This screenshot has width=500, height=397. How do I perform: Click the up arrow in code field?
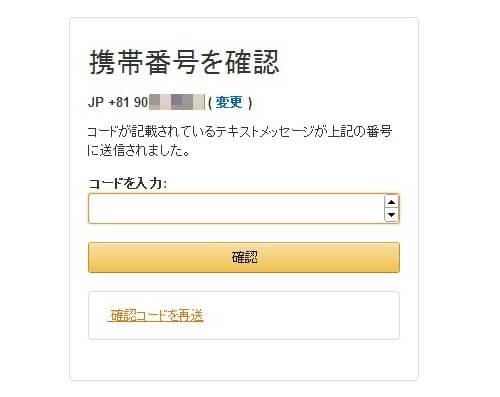coord(391,202)
